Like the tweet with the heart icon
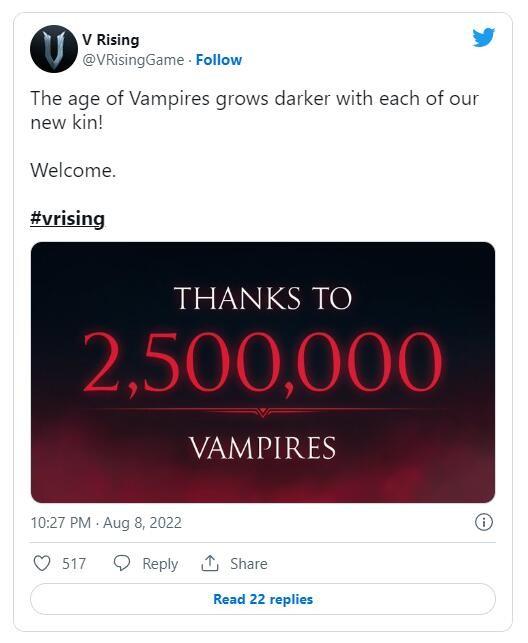This screenshot has height=643, width=528. click(x=42, y=563)
